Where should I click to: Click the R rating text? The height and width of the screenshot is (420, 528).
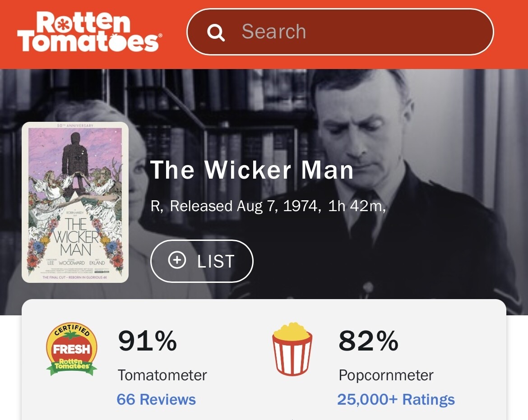click(x=156, y=206)
